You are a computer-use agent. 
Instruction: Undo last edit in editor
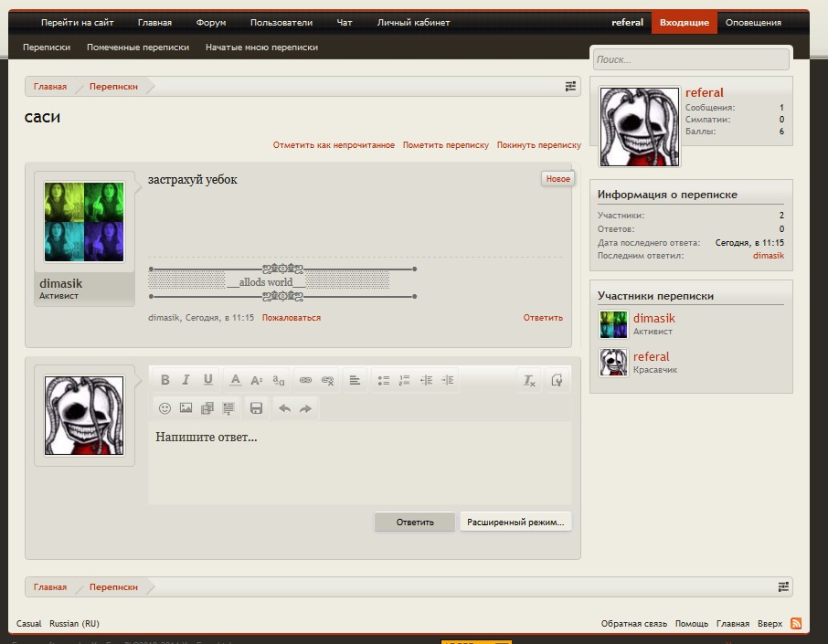(x=284, y=408)
